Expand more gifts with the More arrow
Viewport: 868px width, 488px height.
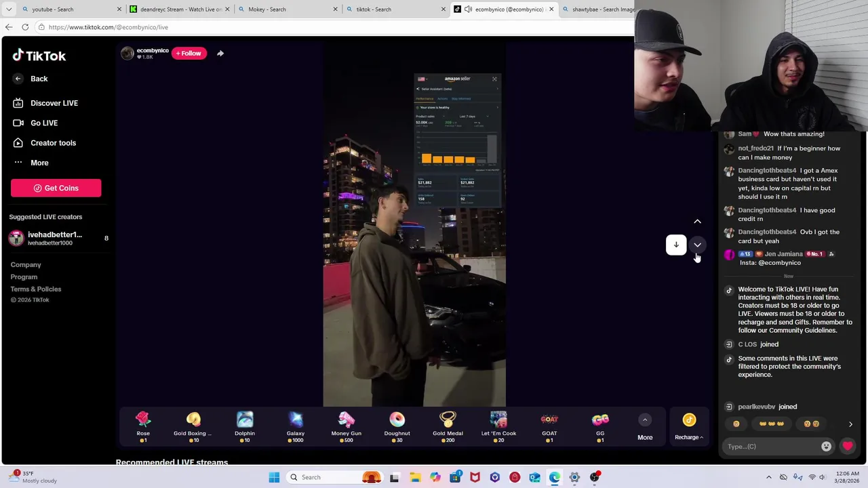tap(645, 428)
